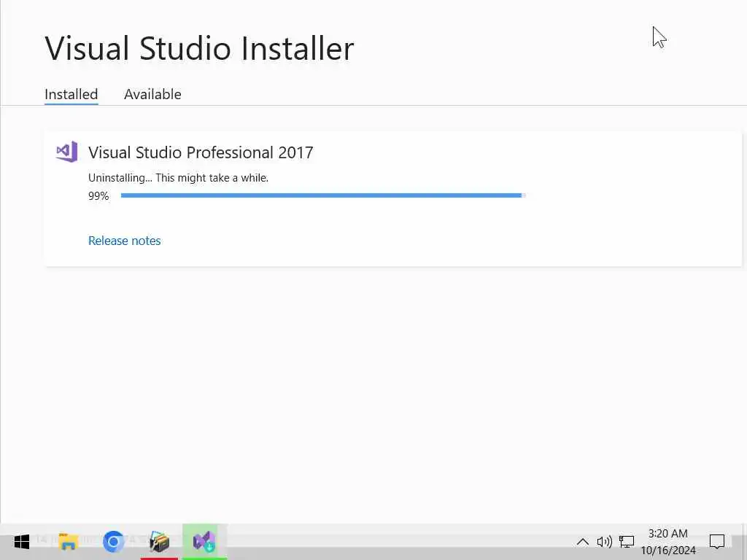Open the clock showing 3:20 AM

tap(668, 542)
